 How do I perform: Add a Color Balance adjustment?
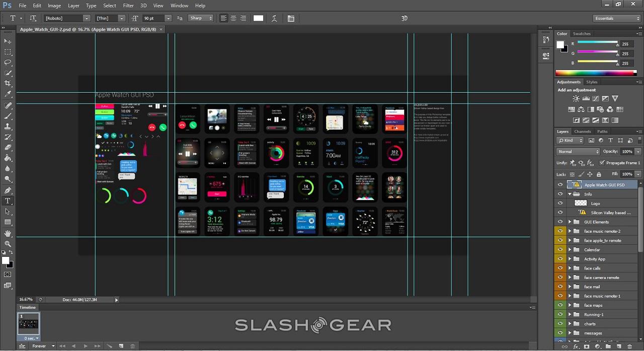point(581,109)
